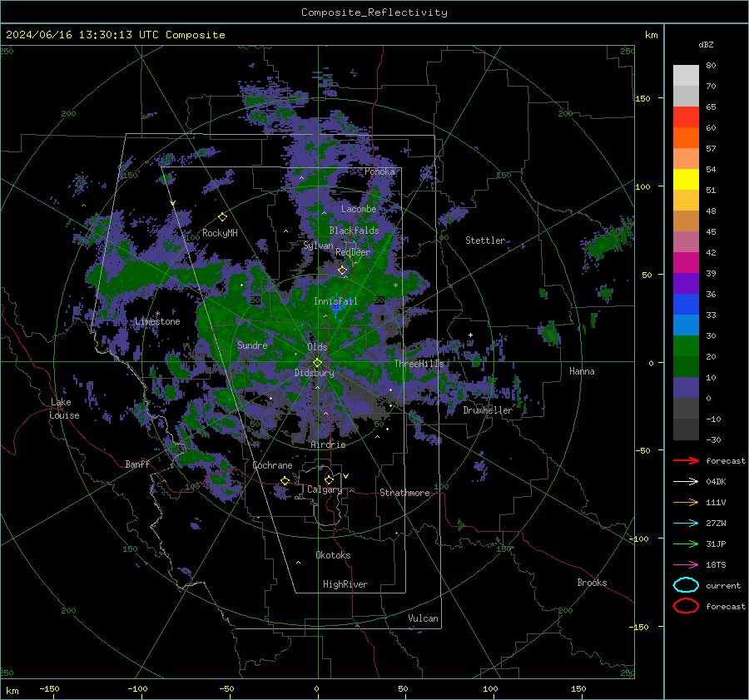Click the cyan 'current' ellipse legend symbol
Image resolution: width=749 pixels, height=700 pixels.
pyautogui.click(x=686, y=585)
